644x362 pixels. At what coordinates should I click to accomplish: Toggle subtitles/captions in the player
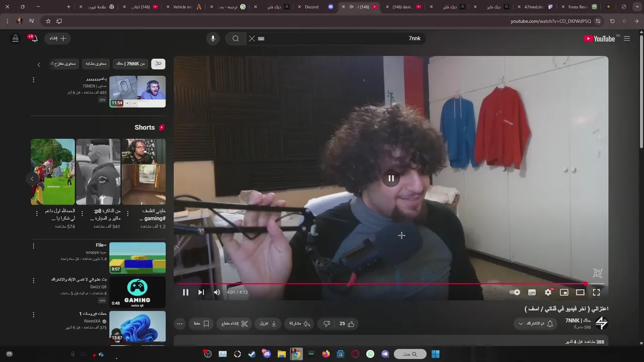pyautogui.click(x=532, y=292)
